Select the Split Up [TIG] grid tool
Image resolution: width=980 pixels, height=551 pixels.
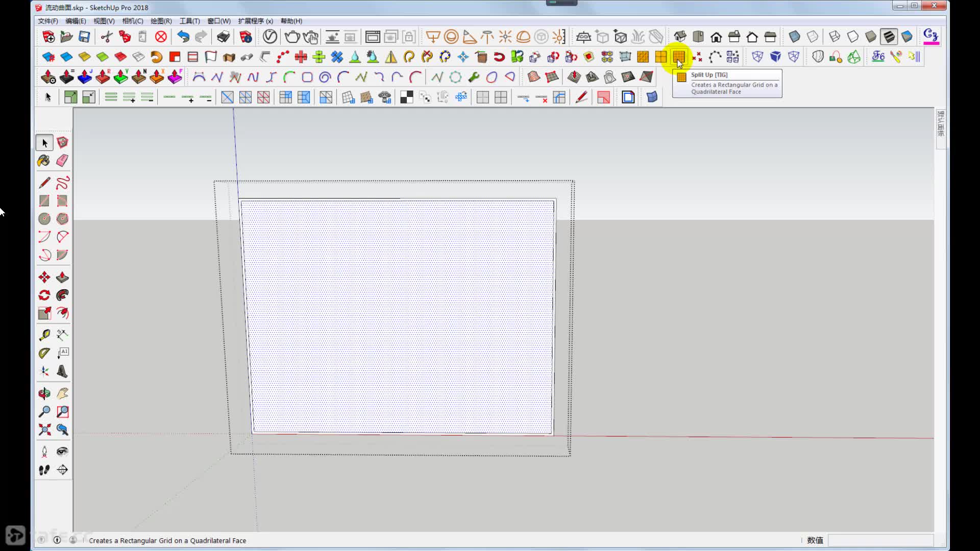(x=679, y=57)
